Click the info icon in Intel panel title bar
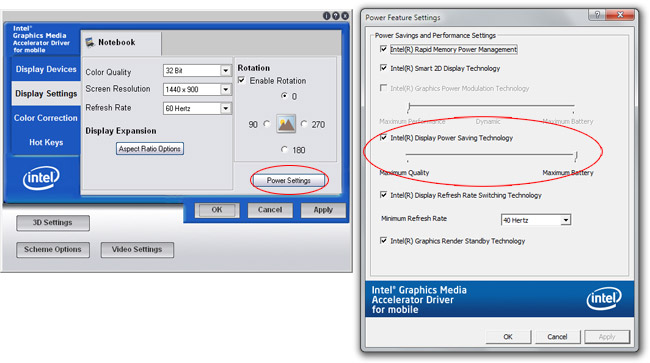 tap(327, 16)
